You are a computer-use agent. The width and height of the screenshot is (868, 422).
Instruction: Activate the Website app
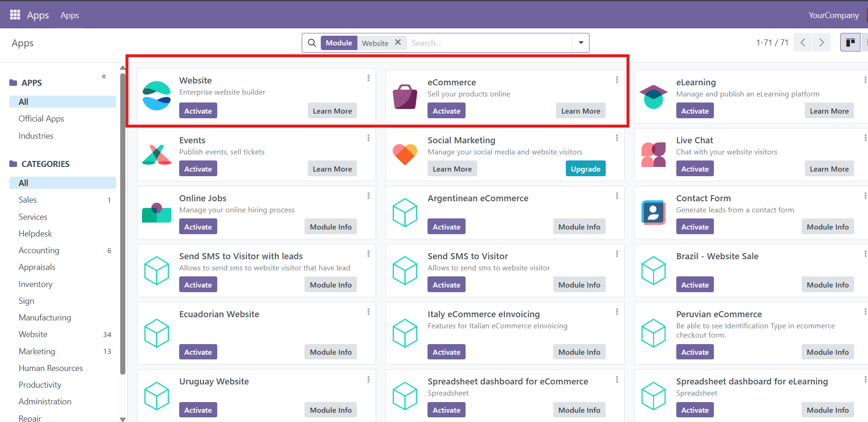pos(198,111)
